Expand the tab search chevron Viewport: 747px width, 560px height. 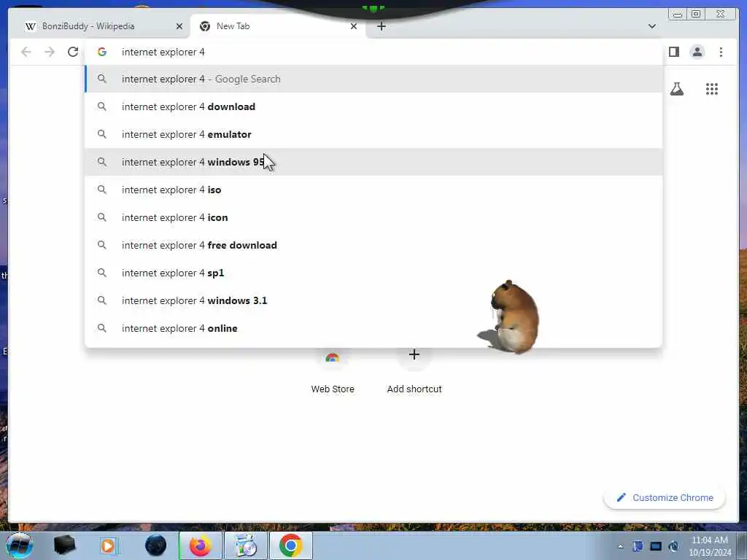click(652, 26)
